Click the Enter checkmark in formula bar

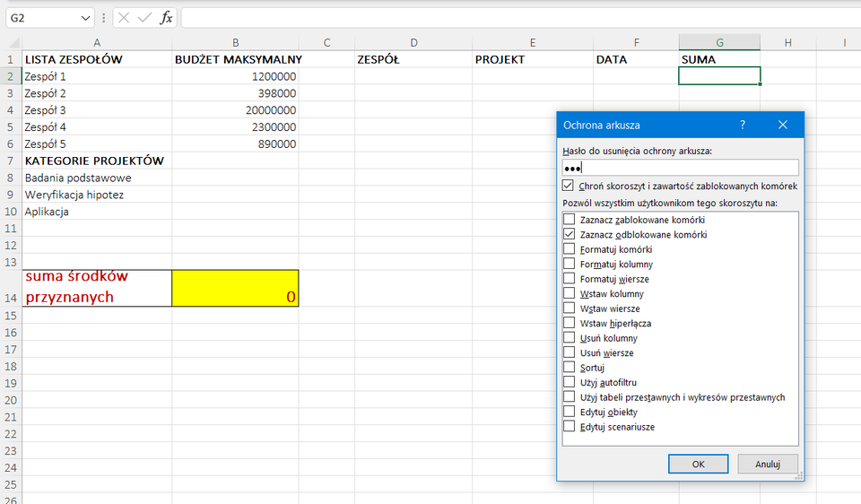pos(144,18)
